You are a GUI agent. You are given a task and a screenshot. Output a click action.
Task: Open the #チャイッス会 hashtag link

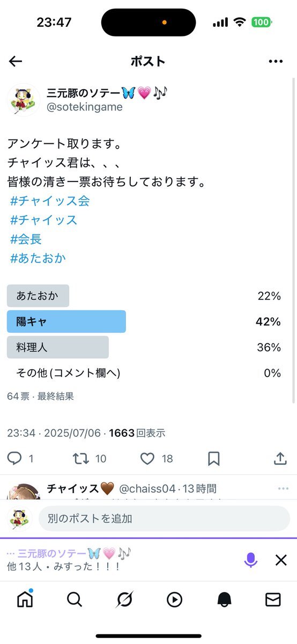(50, 201)
